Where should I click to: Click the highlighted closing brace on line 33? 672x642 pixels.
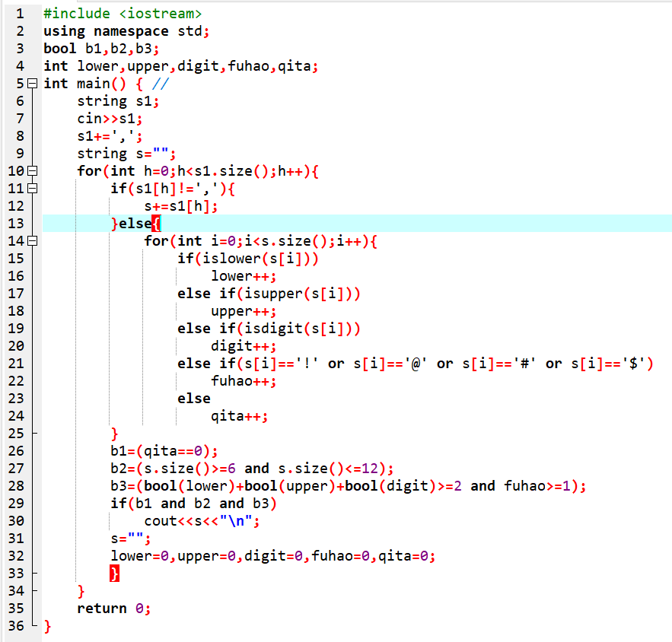point(115,574)
